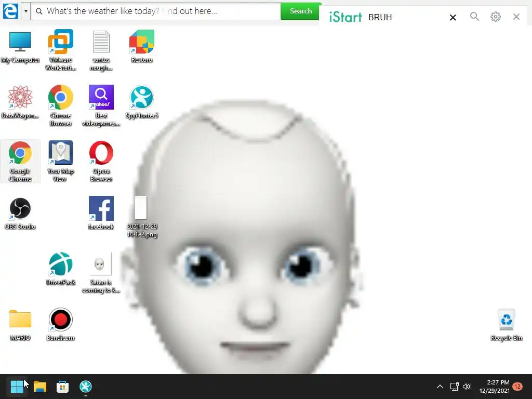Focus the weather search input field

[156, 11]
